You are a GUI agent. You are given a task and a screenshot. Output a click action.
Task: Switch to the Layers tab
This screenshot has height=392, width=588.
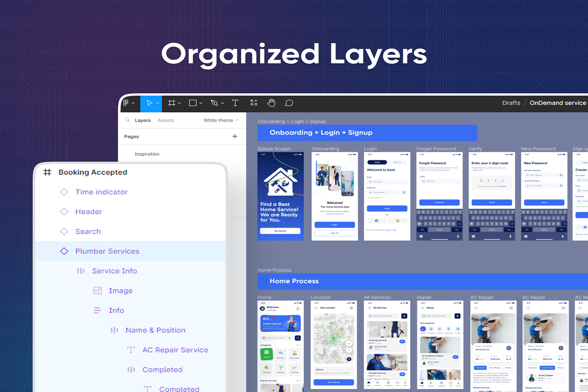(143, 120)
